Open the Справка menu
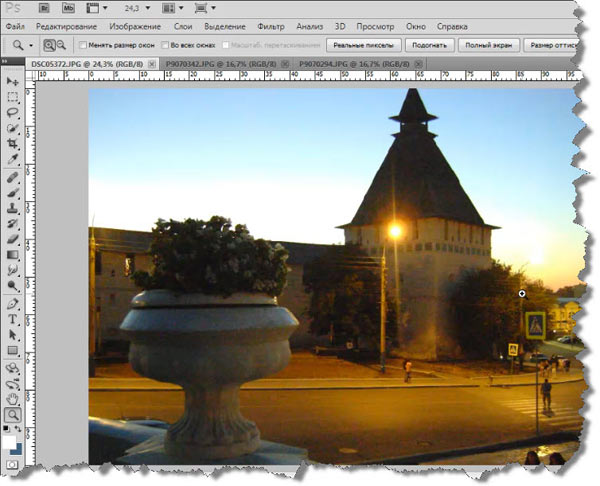This screenshot has width=600, height=486. pos(452,26)
